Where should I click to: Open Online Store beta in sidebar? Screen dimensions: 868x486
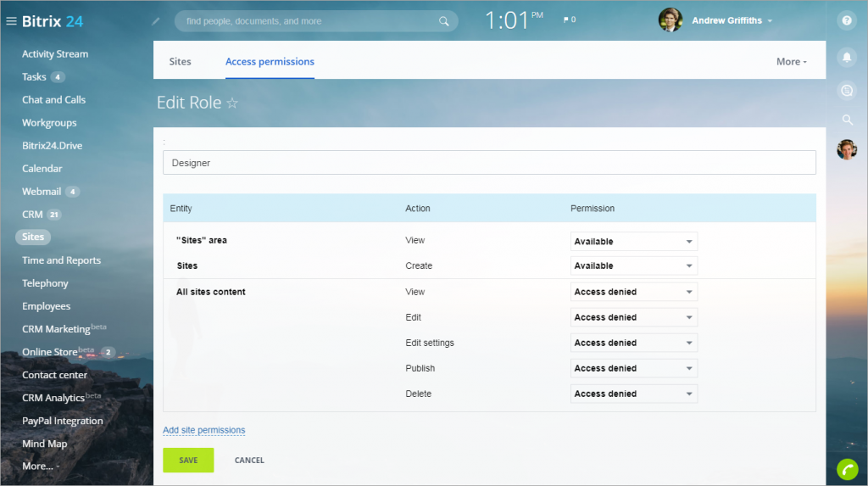[58, 352]
